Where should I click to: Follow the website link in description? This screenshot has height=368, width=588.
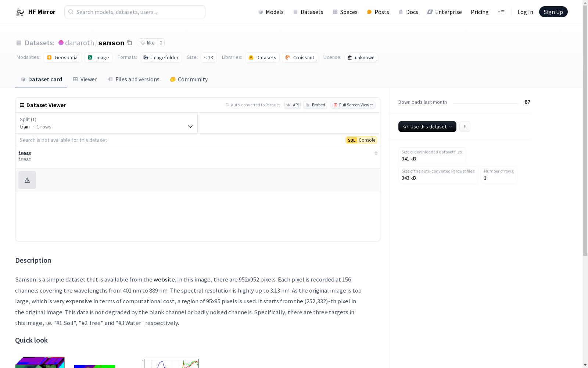[164, 280]
